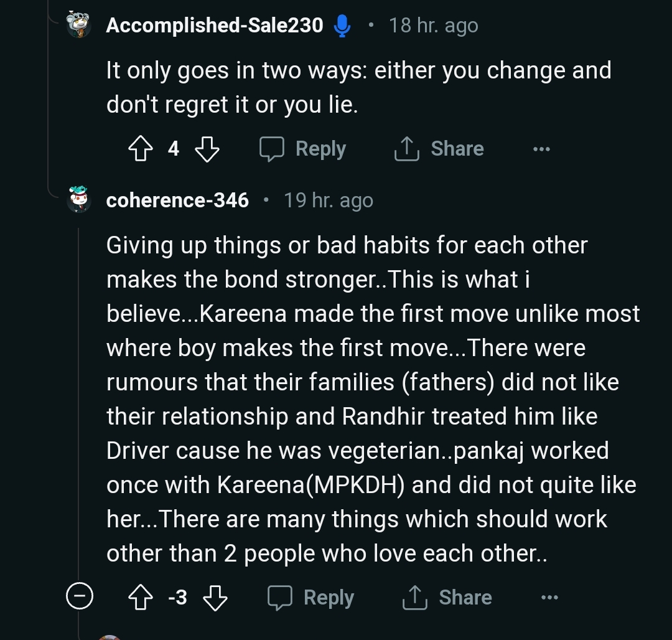
Task: Share Accomplished-Sale230's comment
Action: (x=439, y=149)
